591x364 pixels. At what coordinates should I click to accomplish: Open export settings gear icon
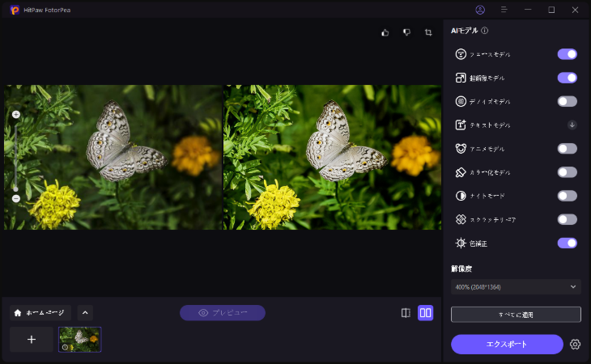click(575, 344)
